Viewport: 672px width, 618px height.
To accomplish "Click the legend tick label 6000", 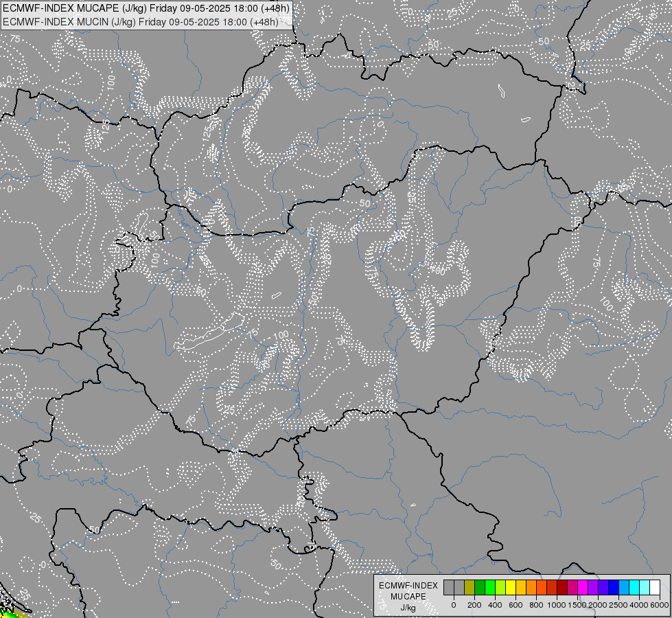I will click(660, 605).
